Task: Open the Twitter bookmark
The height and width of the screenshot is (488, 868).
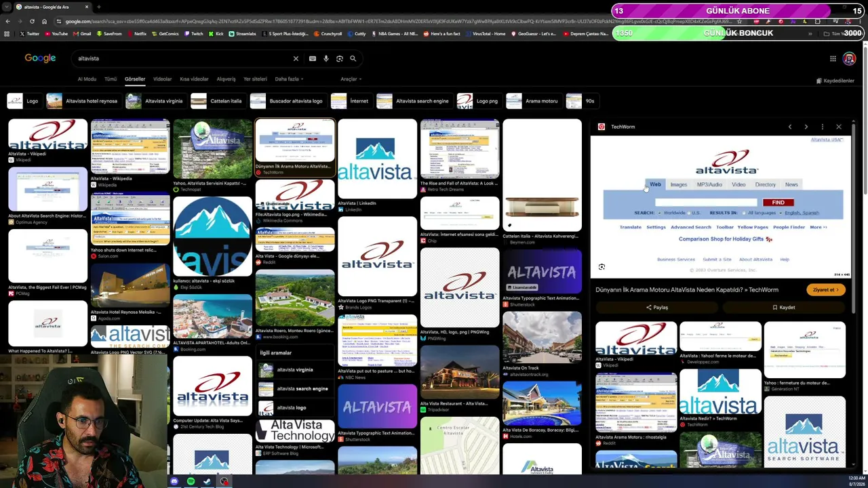Action: (30, 34)
